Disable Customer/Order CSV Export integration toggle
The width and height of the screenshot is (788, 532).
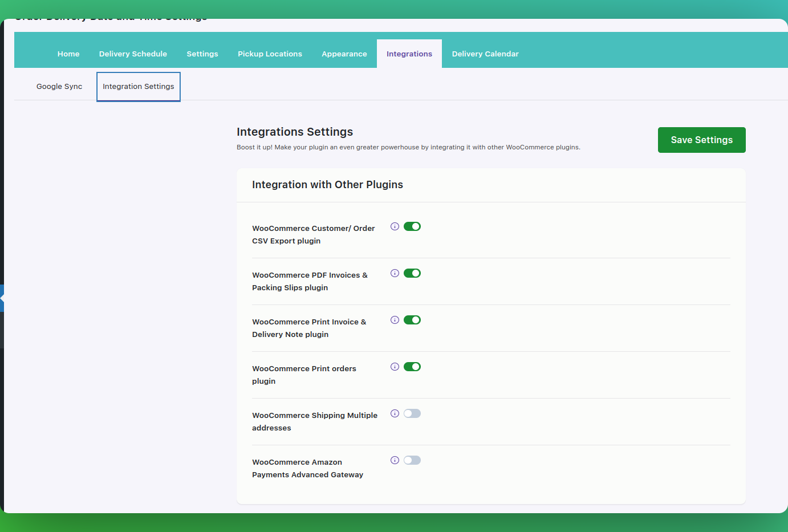tap(412, 226)
